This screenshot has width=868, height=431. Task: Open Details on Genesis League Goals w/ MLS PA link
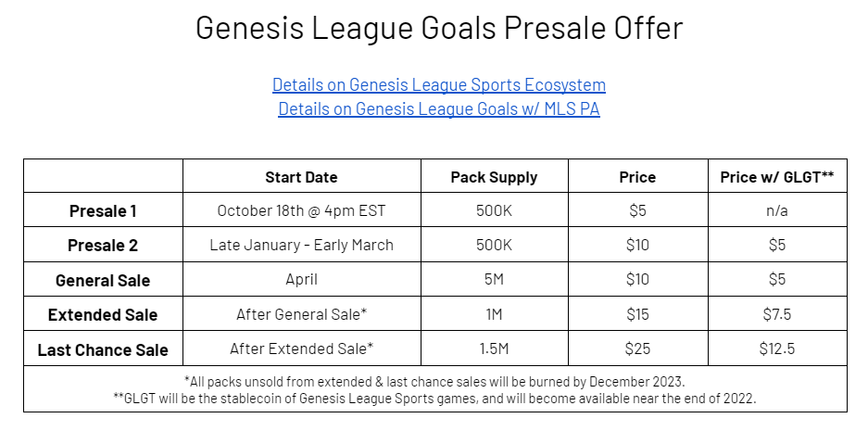(439, 108)
